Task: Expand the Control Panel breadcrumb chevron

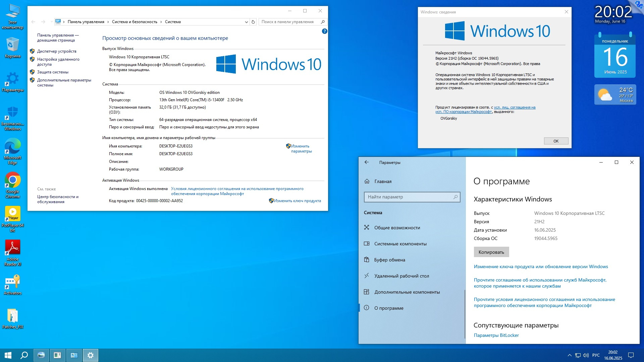Action: 108,22
